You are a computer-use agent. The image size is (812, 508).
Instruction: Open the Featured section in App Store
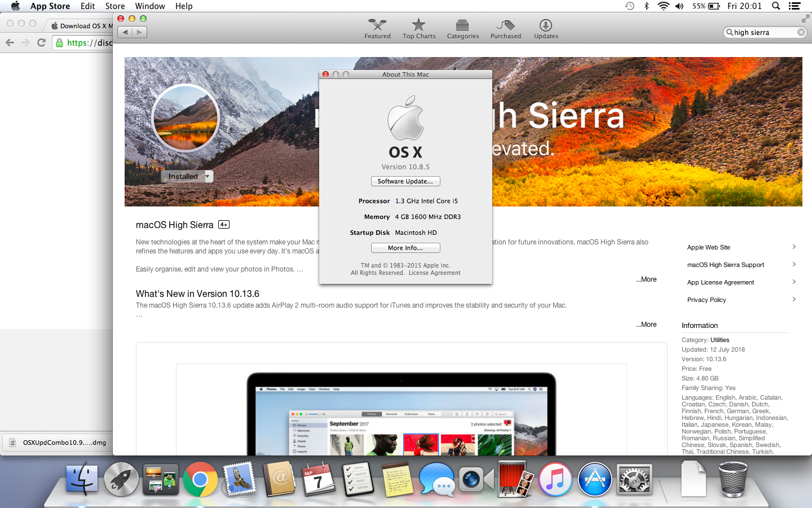pyautogui.click(x=377, y=29)
